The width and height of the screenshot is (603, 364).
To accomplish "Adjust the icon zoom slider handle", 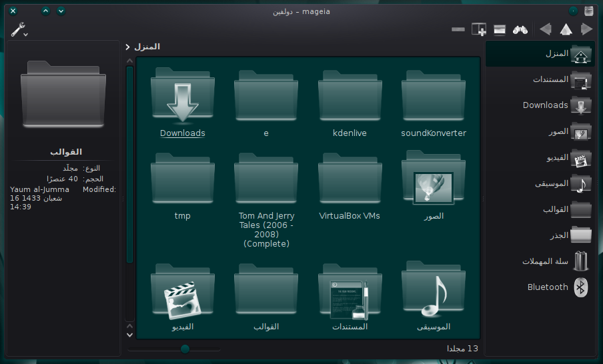I will pos(185,349).
